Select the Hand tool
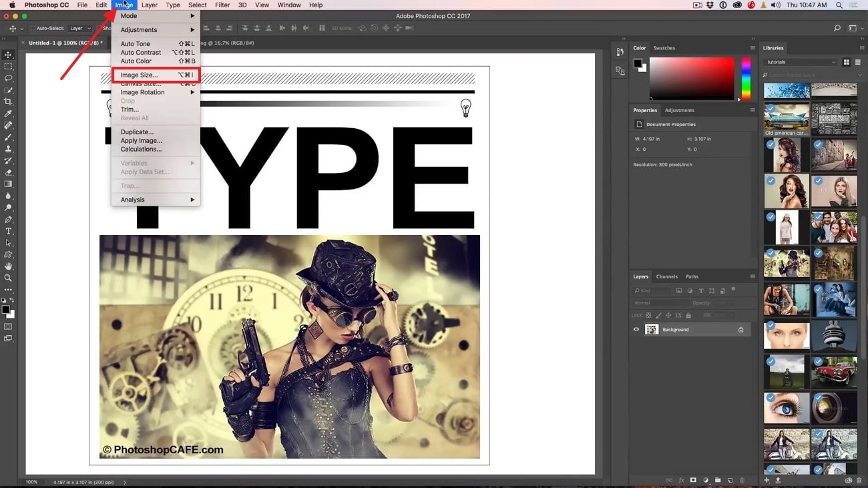 point(9,266)
